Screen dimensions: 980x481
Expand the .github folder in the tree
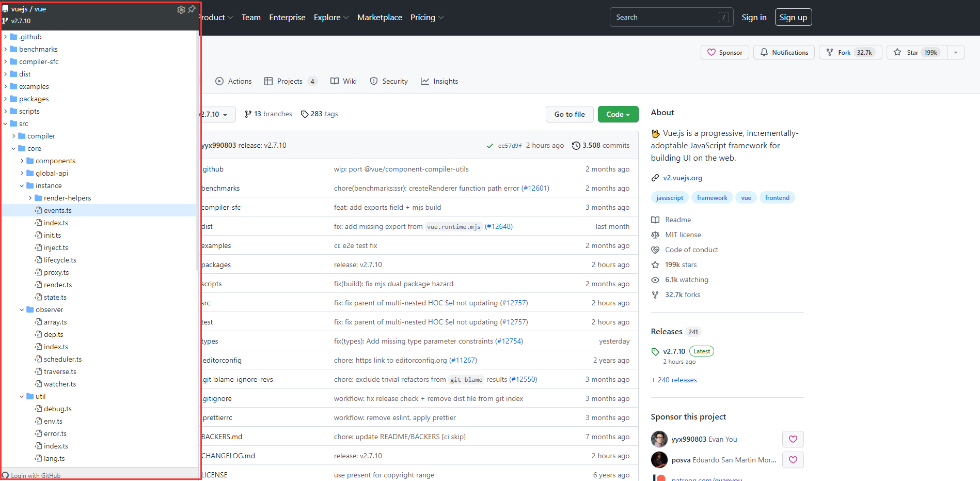[x=6, y=37]
